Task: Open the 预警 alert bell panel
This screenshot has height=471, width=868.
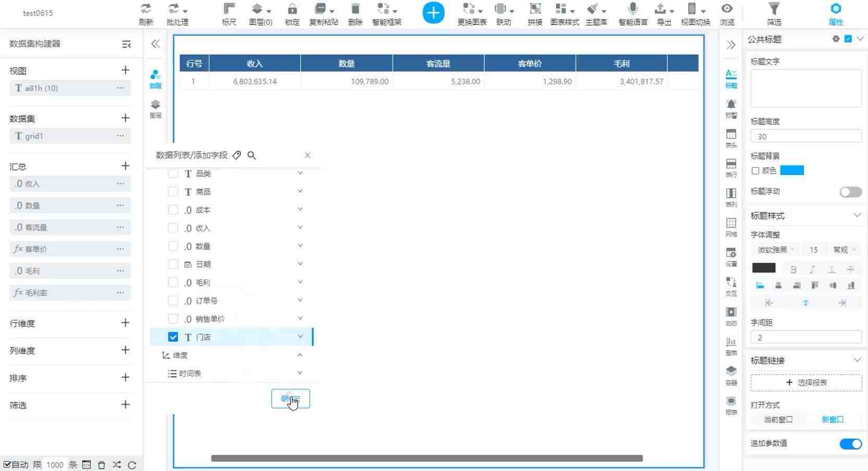Action: tap(731, 108)
